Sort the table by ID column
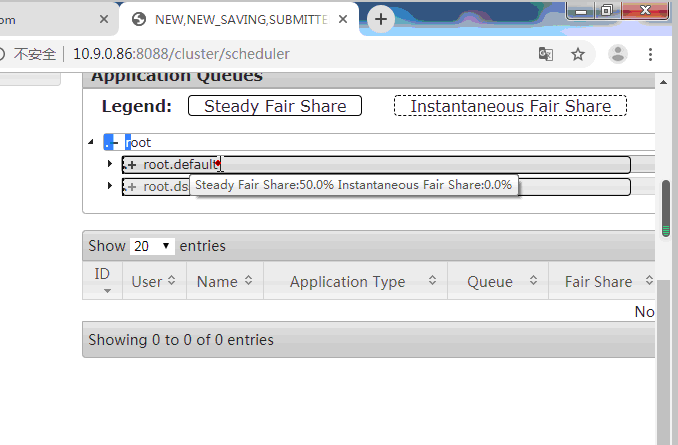The image size is (678, 445). pyautogui.click(x=103, y=281)
